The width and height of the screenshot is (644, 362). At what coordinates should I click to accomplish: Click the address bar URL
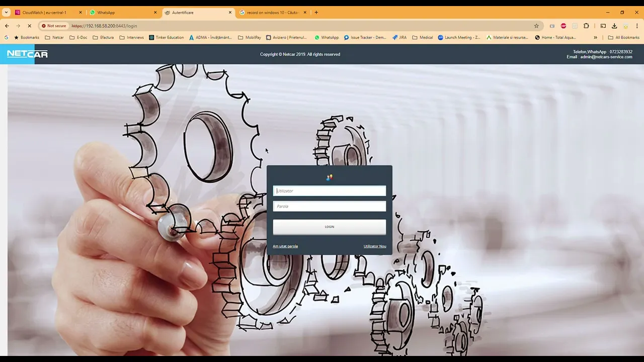click(104, 26)
